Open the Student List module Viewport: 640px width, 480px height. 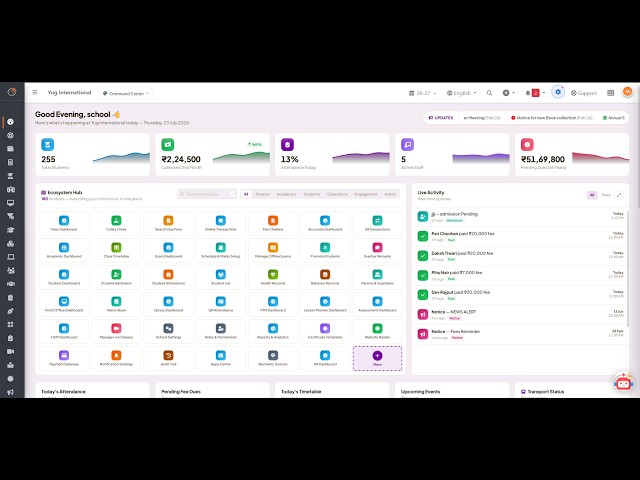point(220,277)
